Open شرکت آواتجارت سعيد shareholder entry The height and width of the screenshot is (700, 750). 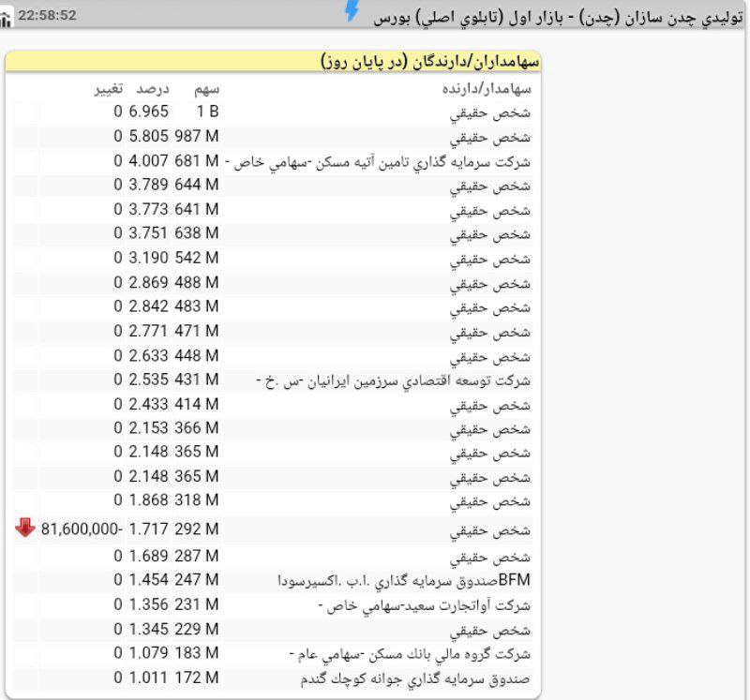point(424,604)
